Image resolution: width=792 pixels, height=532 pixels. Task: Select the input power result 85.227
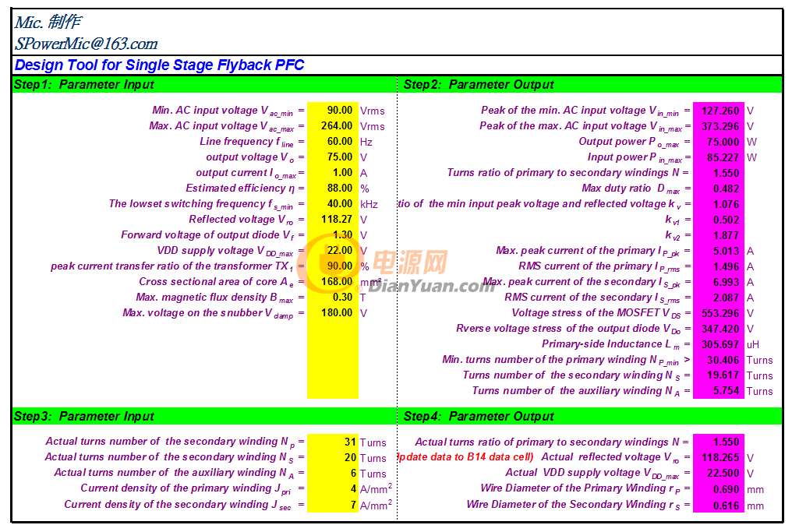[x=718, y=157]
